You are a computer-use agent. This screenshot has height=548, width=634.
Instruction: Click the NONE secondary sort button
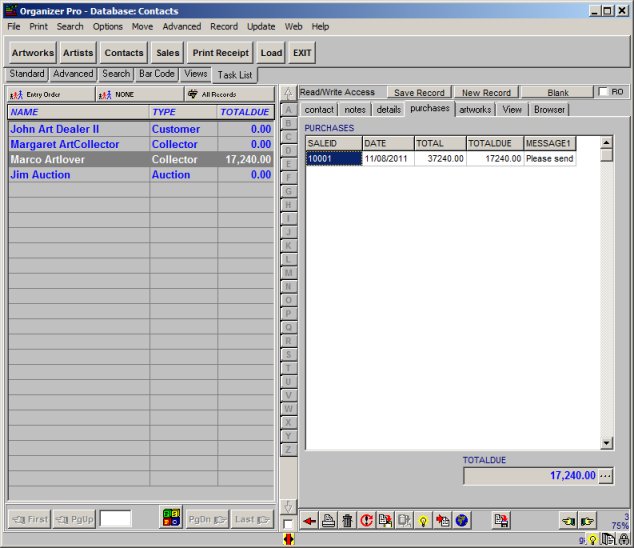coord(140,94)
